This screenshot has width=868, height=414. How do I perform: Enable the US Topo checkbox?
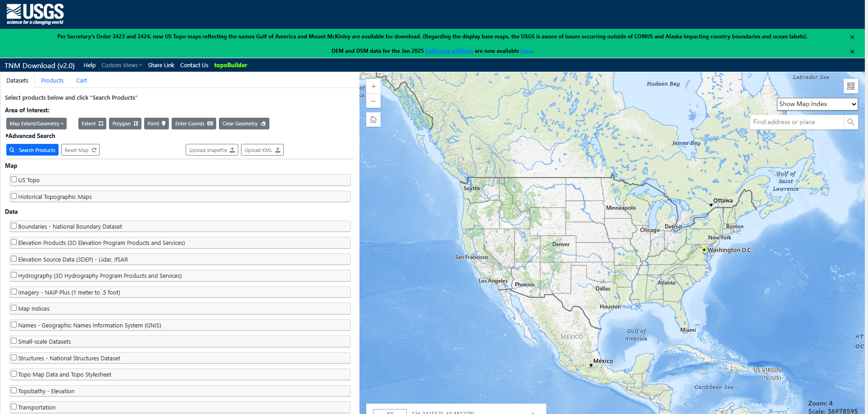[14, 179]
